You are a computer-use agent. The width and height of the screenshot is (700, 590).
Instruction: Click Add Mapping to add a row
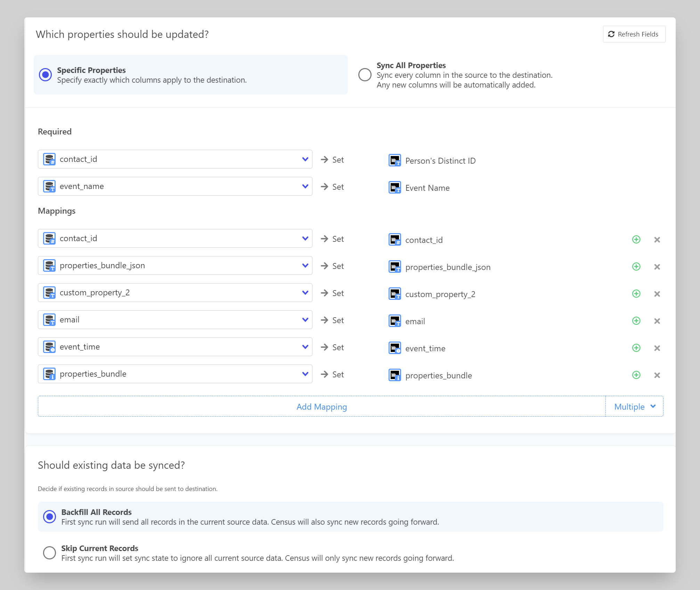click(321, 407)
